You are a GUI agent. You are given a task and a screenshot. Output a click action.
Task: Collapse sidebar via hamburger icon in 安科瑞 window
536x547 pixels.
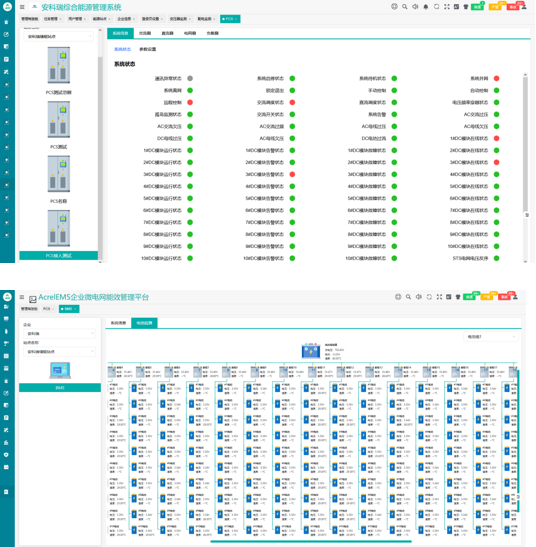pos(22,7)
